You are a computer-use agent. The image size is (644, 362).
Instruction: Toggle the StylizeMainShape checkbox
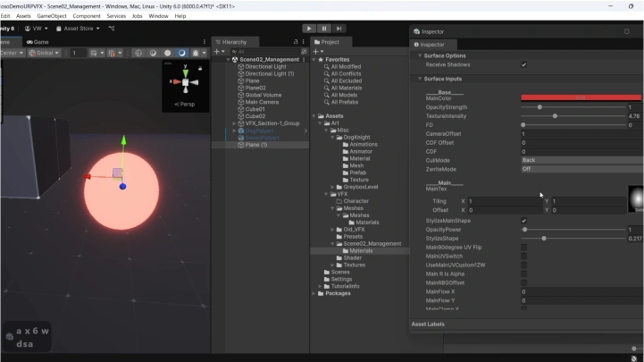[523, 221]
